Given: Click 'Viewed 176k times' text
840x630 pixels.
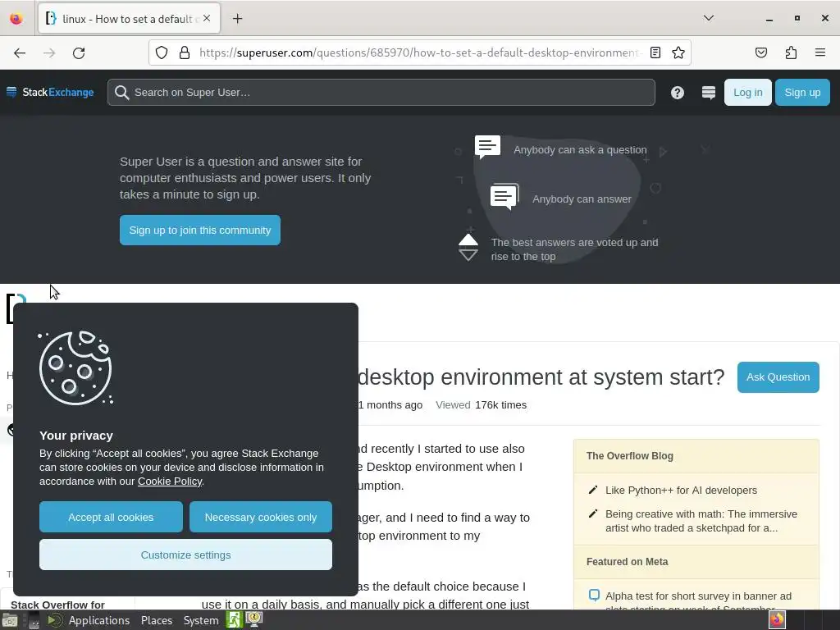Looking at the screenshot, I should [x=481, y=405].
